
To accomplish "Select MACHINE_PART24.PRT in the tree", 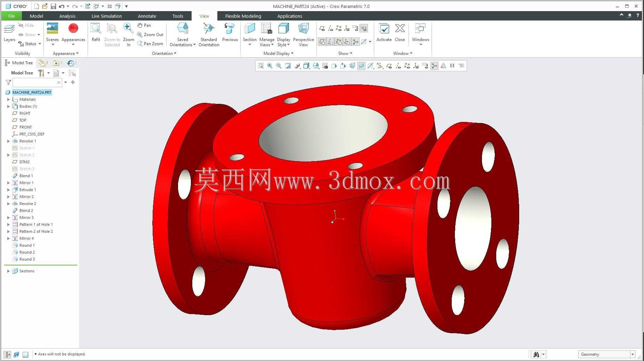I will pos(32,92).
